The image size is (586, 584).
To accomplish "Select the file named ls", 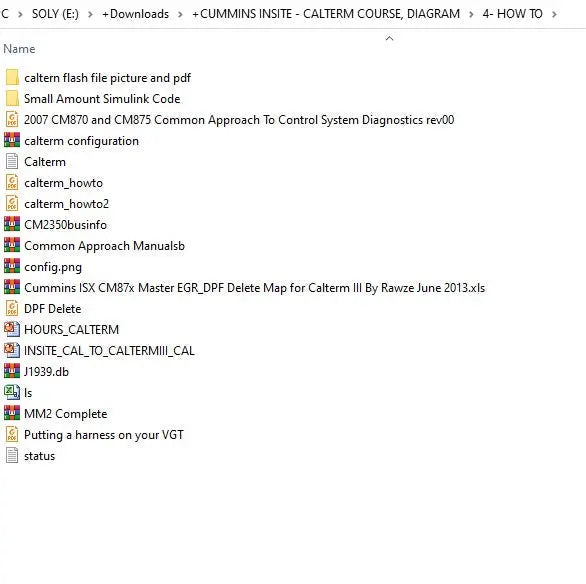I will 28,393.
